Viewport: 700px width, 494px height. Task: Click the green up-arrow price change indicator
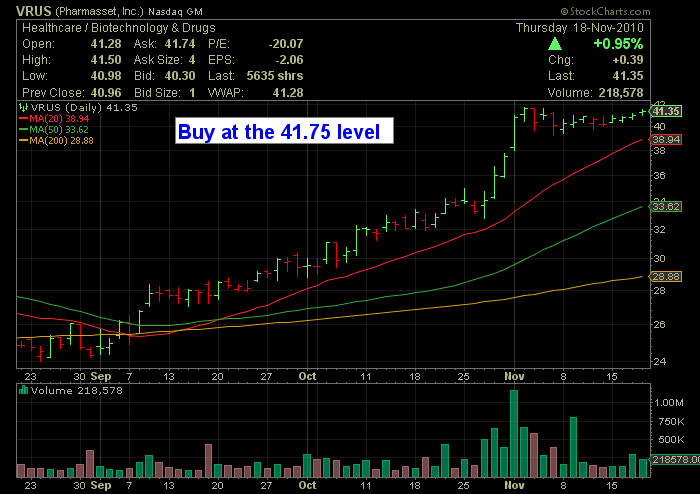point(553,45)
